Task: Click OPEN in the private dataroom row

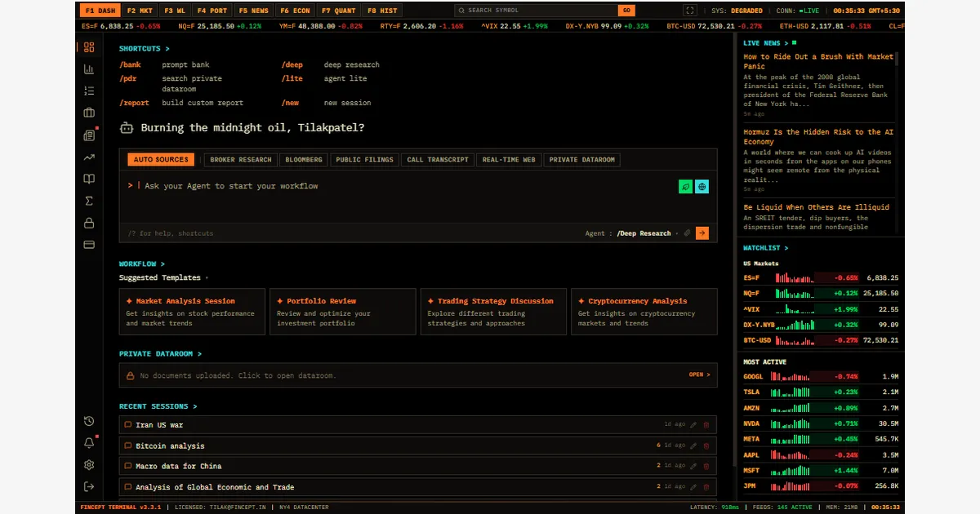Action: pyautogui.click(x=699, y=375)
